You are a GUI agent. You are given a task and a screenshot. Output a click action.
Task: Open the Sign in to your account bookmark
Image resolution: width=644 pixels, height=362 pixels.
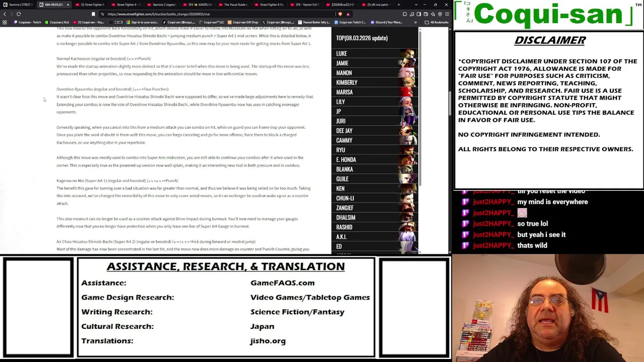pyautogui.click(x=142, y=22)
